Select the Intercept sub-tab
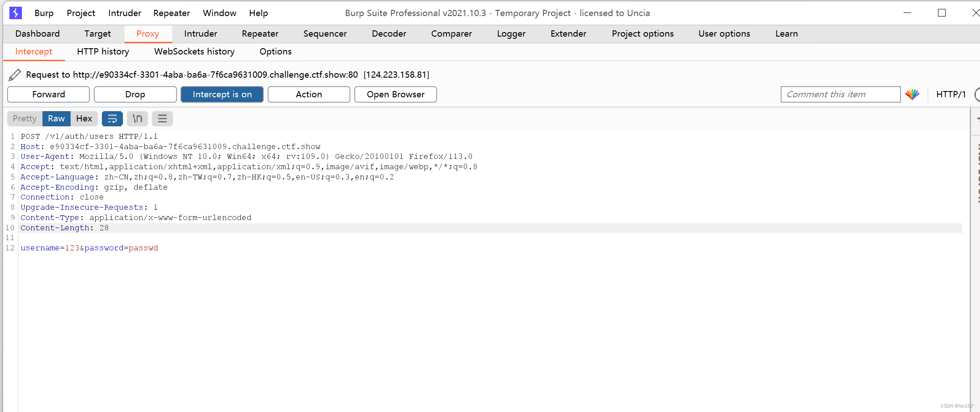 click(x=34, y=52)
